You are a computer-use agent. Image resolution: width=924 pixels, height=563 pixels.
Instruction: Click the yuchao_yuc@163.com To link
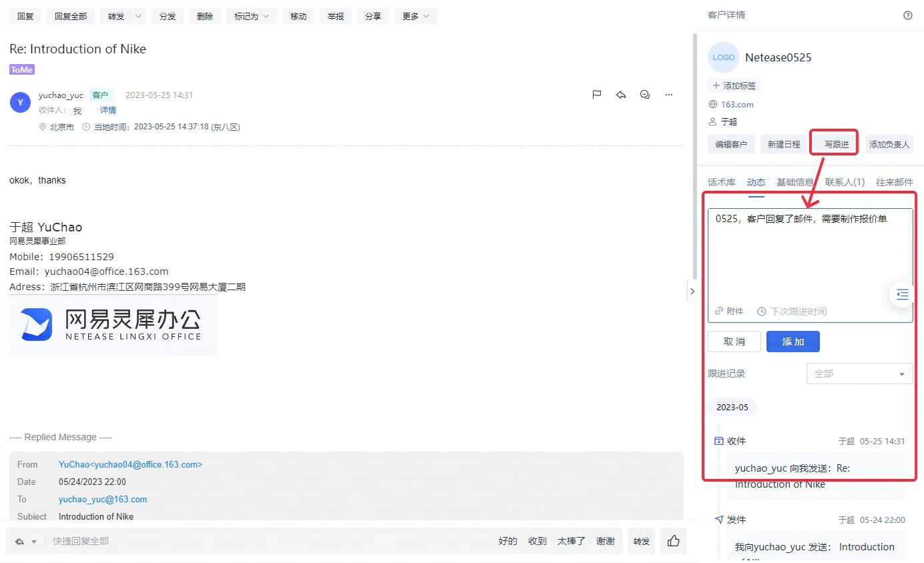[x=103, y=499]
